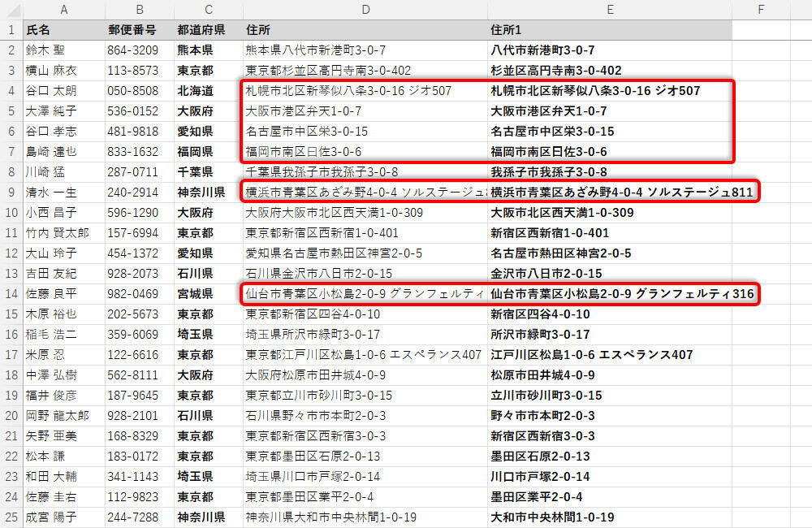
Task: Select name cell 谷口 太朗
Action: pyautogui.click(x=63, y=91)
